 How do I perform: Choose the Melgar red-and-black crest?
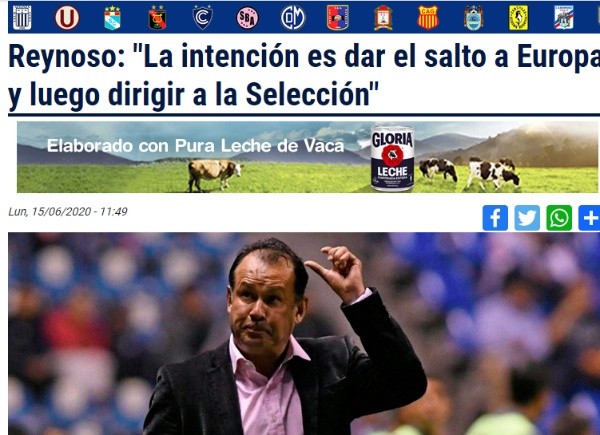[157, 18]
